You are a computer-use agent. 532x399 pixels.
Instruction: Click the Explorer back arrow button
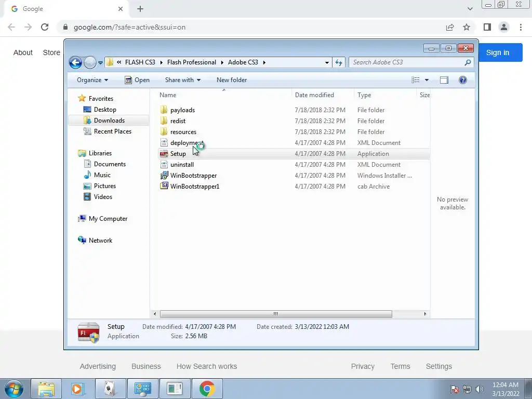coord(75,62)
